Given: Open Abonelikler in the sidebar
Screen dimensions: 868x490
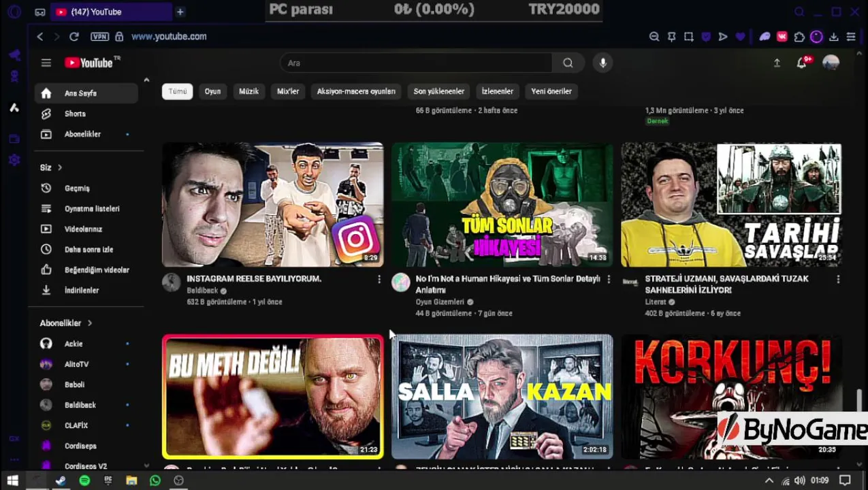Looking at the screenshot, I should (x=86, y=134).
